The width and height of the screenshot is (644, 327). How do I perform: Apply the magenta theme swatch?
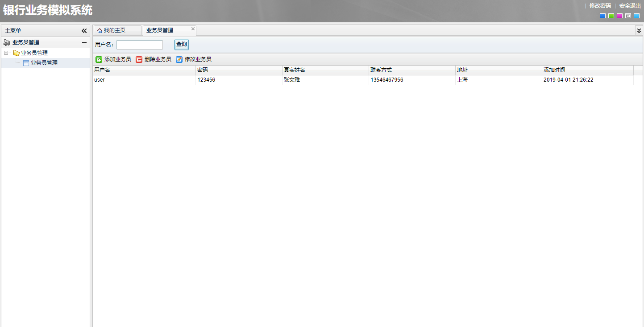[x=619, y=16]
